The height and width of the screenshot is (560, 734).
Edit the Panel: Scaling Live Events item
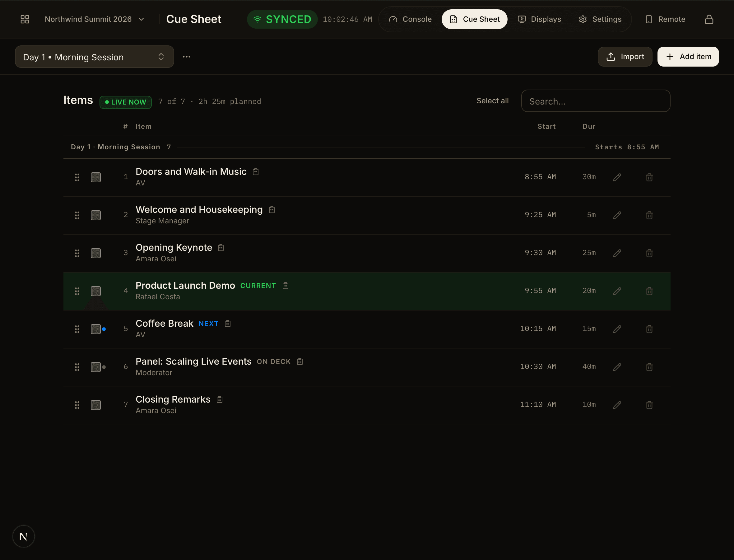click(x=617, y=367)
